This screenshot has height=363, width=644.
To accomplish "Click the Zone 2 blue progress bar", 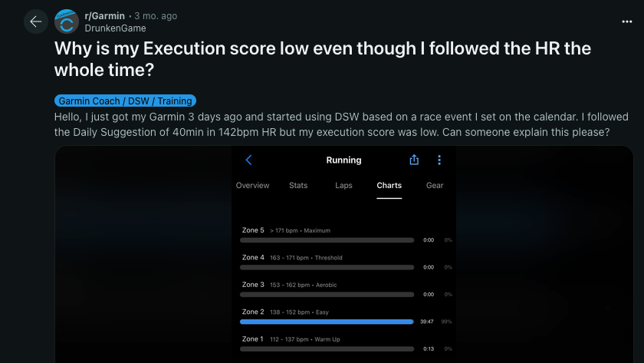I will pos(327,322).
